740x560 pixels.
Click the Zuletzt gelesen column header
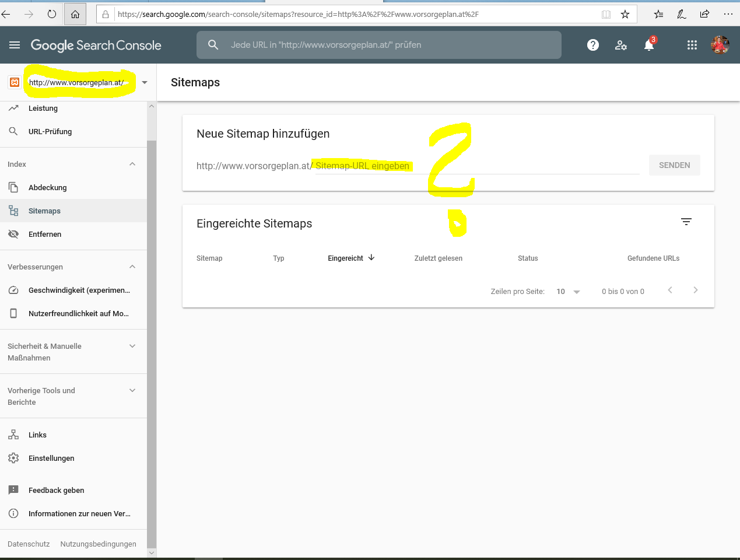tap(439, 258)
